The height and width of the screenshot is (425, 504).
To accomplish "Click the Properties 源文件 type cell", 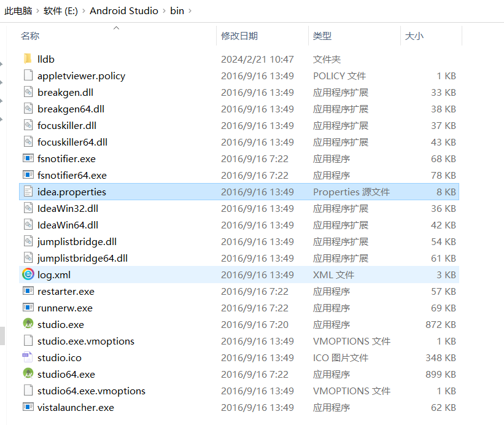I will click(351, 192).
